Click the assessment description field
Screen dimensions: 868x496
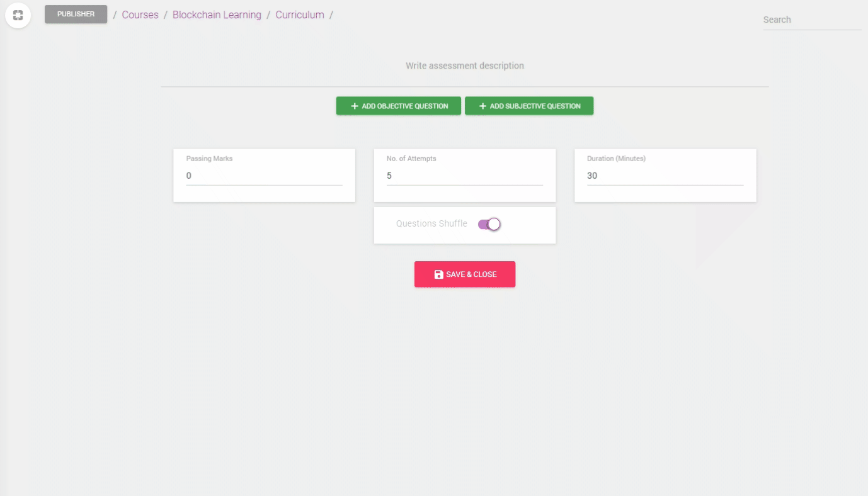point(465,66)
